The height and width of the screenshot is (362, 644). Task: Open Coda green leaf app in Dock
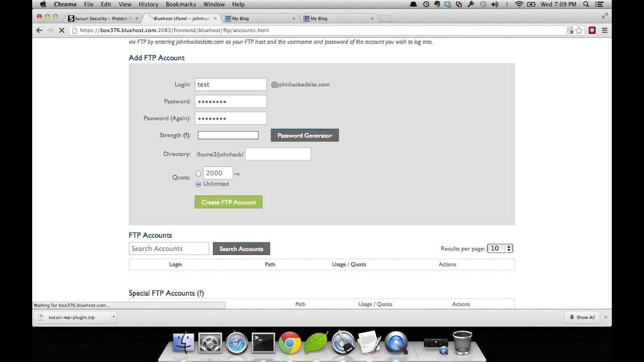tap(316, 343)
